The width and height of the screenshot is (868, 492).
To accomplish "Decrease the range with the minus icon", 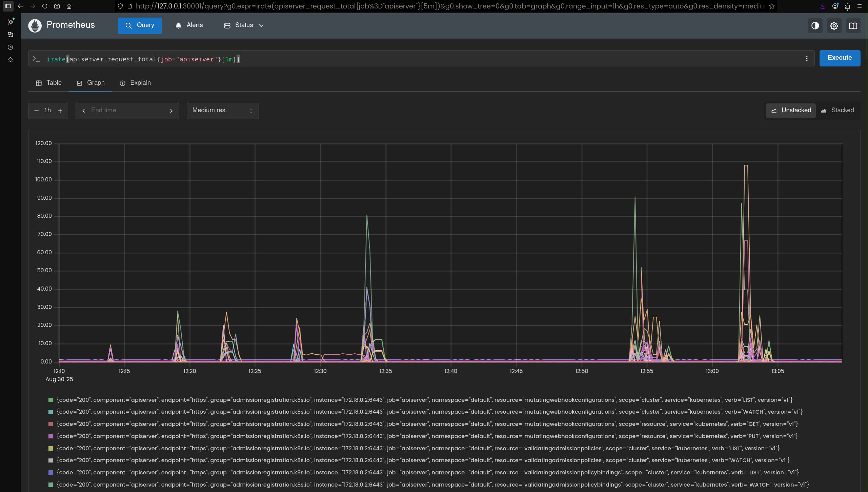I will pyautogui.click(x=36, y=111).
